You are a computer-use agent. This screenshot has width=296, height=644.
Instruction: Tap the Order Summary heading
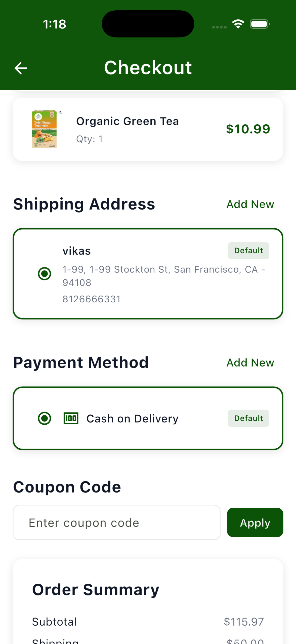[x=96, y=590]
